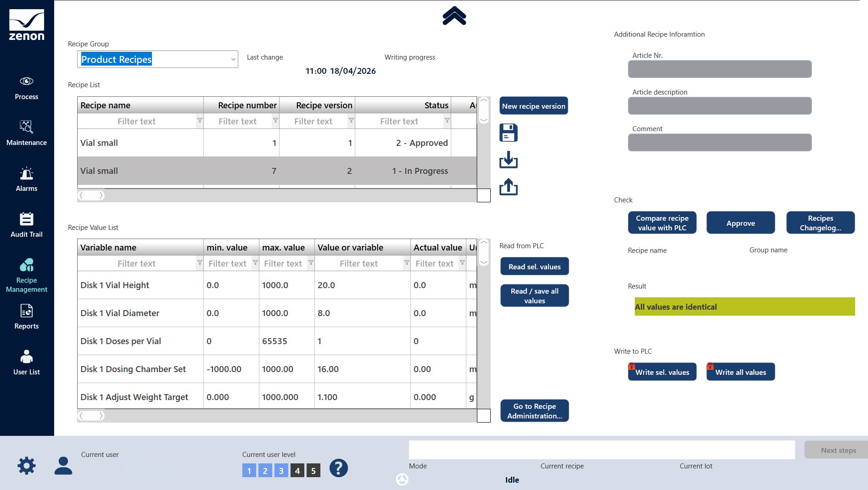868x490 pixels.
Task: Click the New recipe version button
Action: tap(533, 106)
